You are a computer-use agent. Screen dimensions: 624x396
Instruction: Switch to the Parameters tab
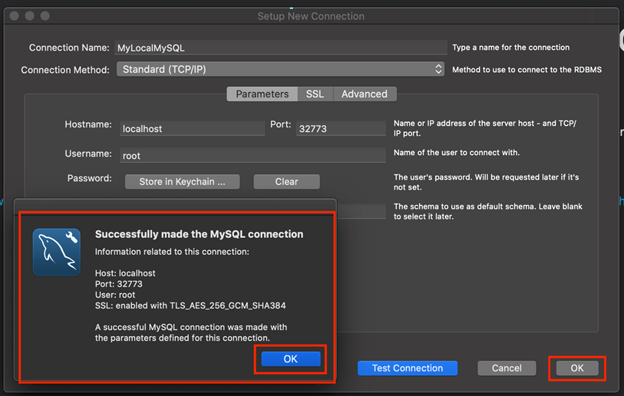(262, 94)
